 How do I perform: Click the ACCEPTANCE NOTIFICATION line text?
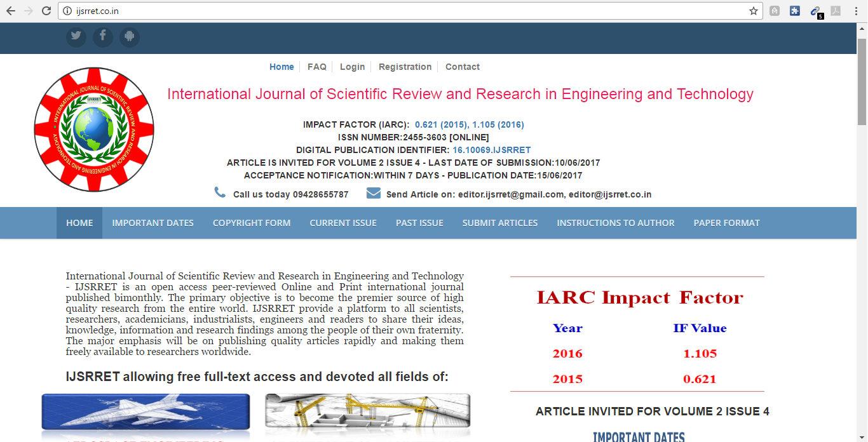(x=413, y=175)
